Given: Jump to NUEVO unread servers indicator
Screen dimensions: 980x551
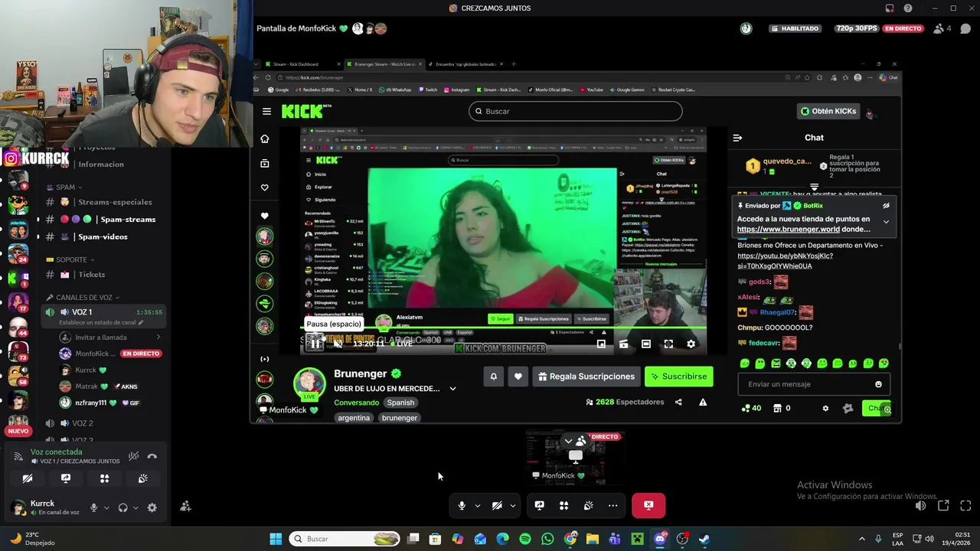Looking at the screenshot, I should tap(18, 431).
